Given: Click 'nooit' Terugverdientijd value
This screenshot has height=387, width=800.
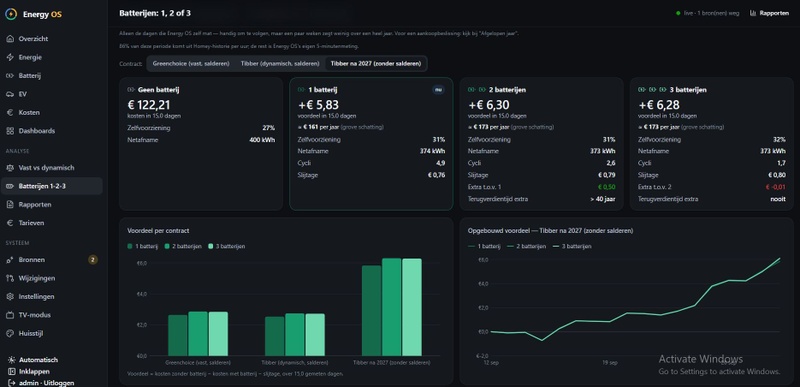Looking at the screenshot, I should click(x=778, y=199).
